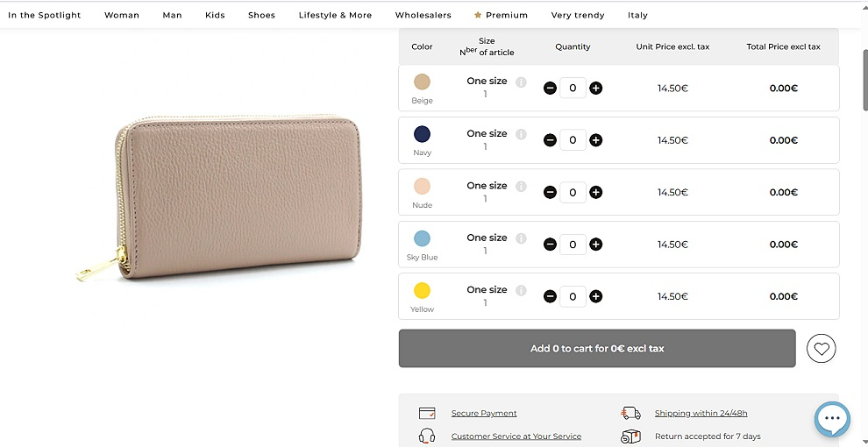Show size info for Yellow row

tap(521, 290)
